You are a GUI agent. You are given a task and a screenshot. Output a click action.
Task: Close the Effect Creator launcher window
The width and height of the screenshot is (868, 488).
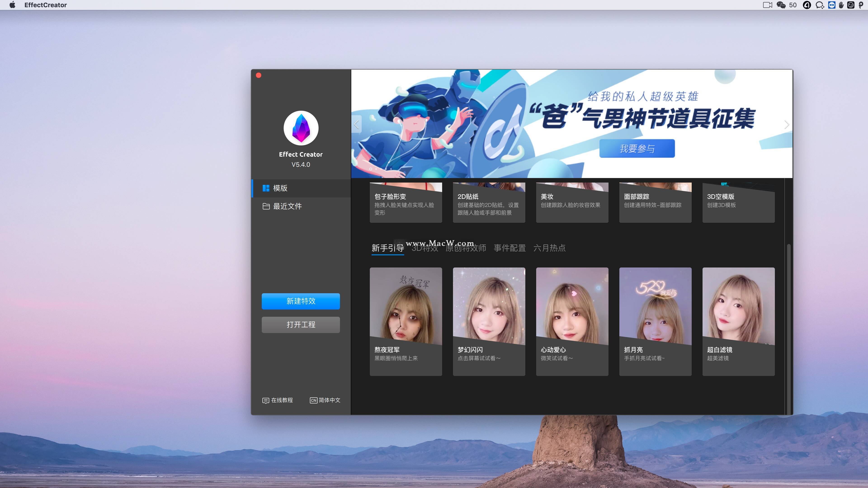(x=258, y=75)
